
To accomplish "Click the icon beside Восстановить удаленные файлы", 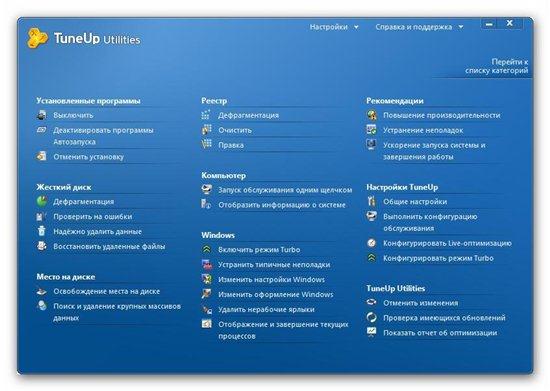I will click(42, 246).
